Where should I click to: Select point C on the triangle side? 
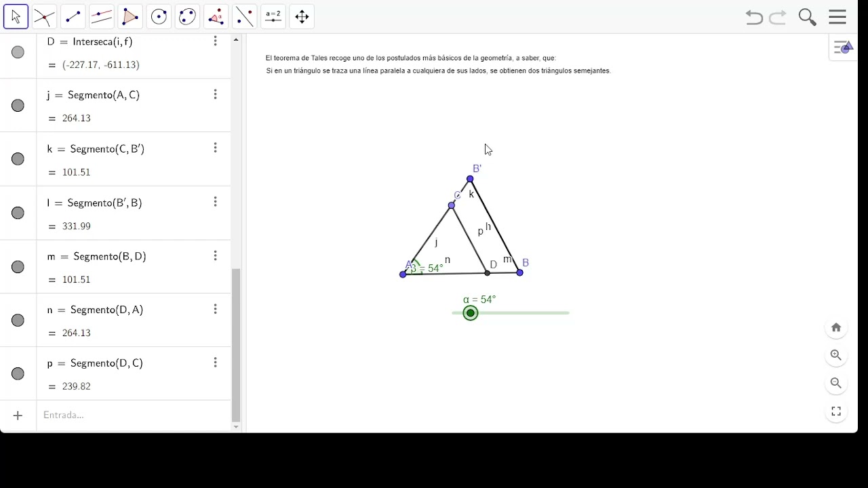tap(452, 205)
